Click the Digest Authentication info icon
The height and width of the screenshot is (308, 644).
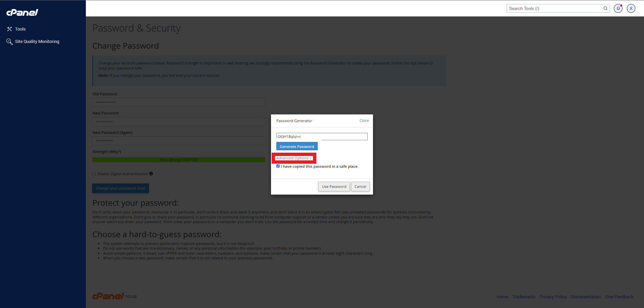[x=151, y=174]
